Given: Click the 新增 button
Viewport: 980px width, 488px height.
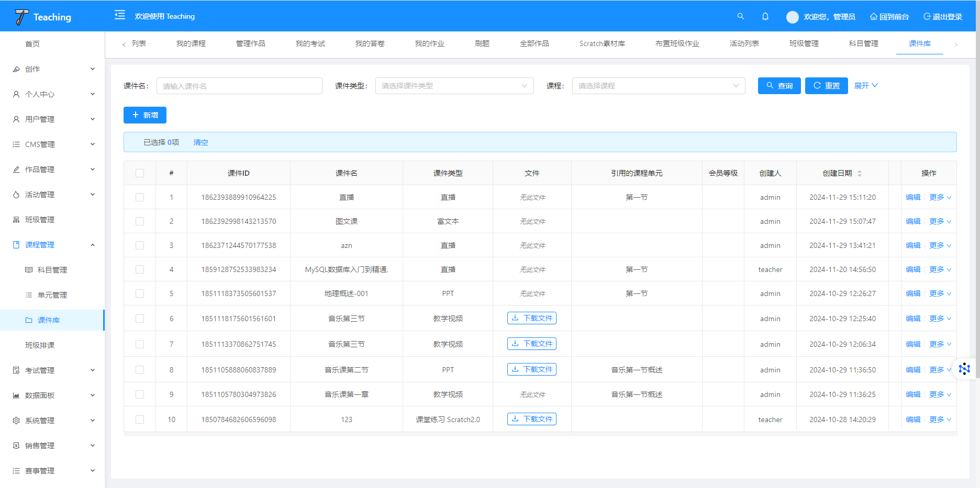Looking at the screenshot, I should click(145, 115).
